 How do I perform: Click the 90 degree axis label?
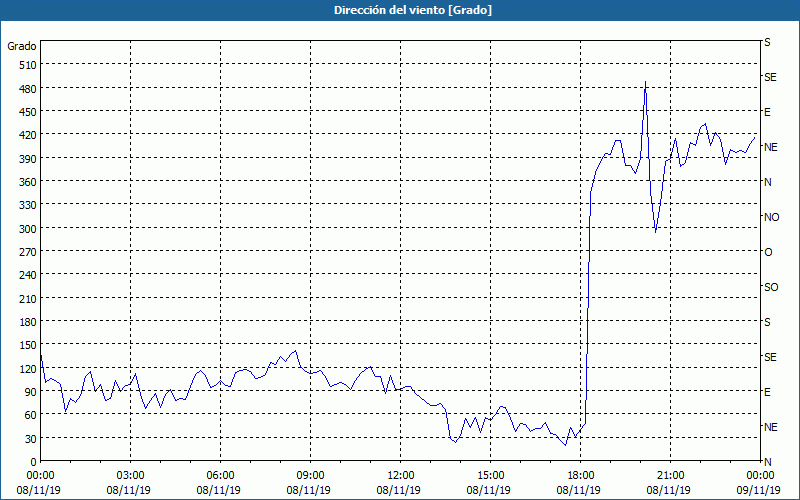30,392
